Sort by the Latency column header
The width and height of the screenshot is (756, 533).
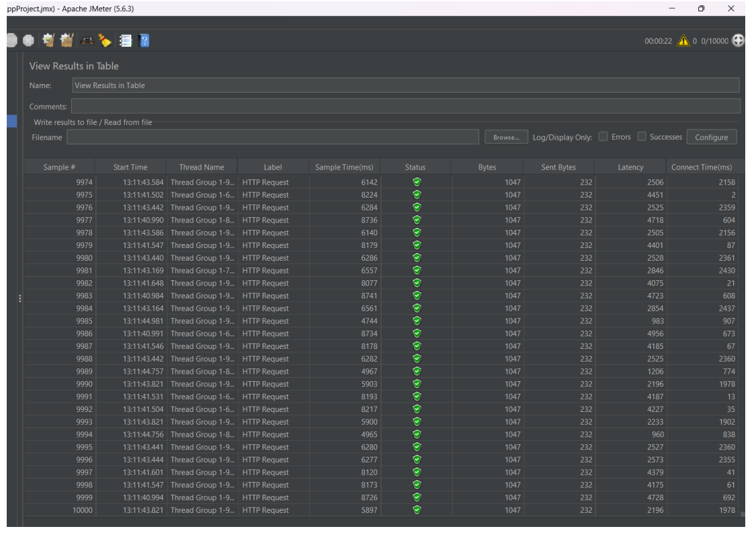click(x=630, y=167)
